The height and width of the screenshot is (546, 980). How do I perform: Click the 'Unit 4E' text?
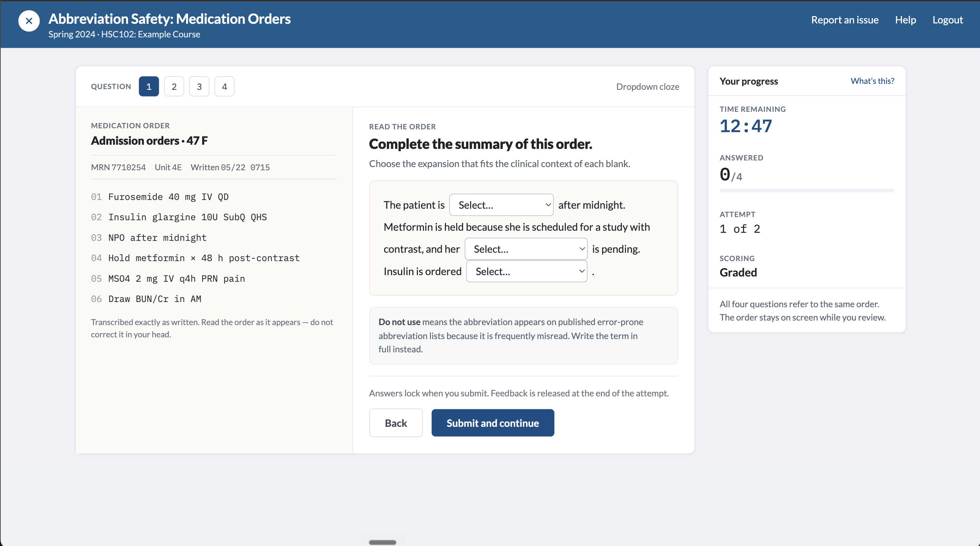coord(168,167)
